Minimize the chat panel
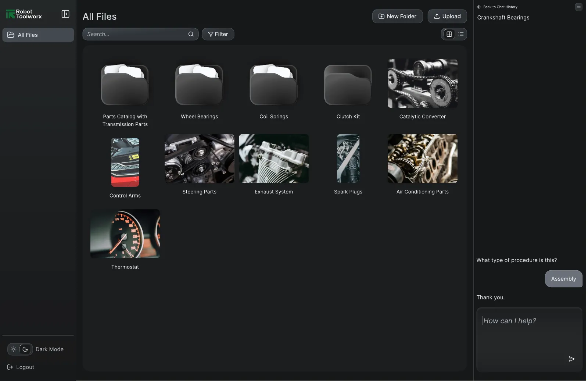588x381 pixels. [x=578, y=7]
